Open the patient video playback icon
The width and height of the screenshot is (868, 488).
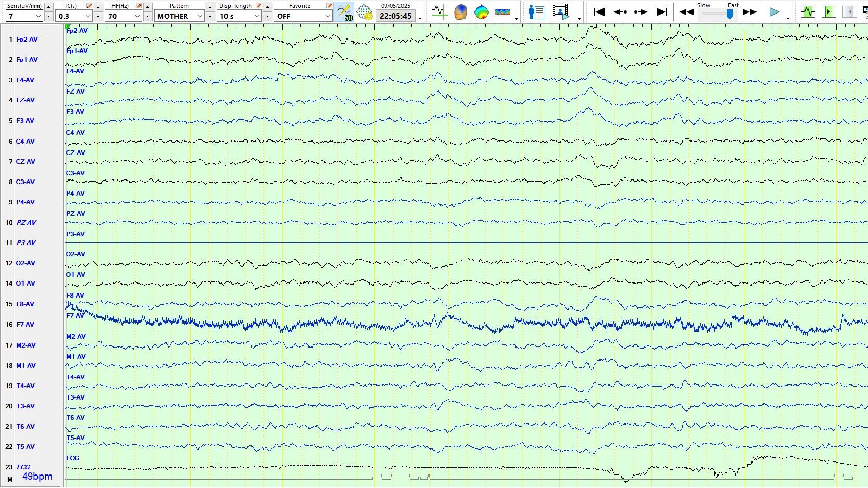pyautogui.click(x=560, y=11)
